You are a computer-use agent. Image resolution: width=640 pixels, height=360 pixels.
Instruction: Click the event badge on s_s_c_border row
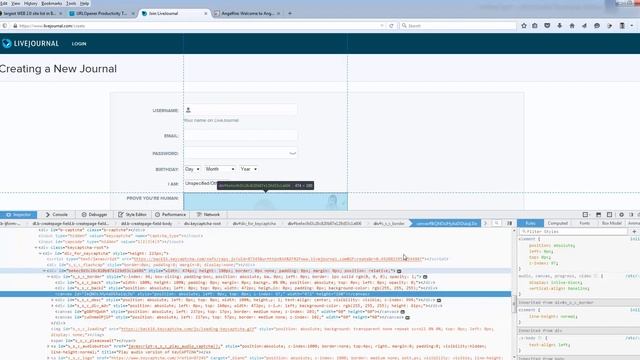tap(425, 277)
